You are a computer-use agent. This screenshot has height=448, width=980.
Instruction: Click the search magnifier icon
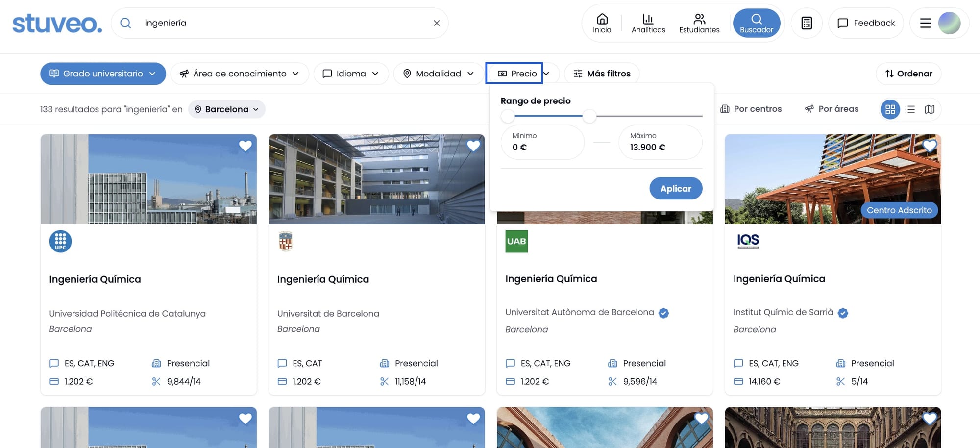point(125,23)
